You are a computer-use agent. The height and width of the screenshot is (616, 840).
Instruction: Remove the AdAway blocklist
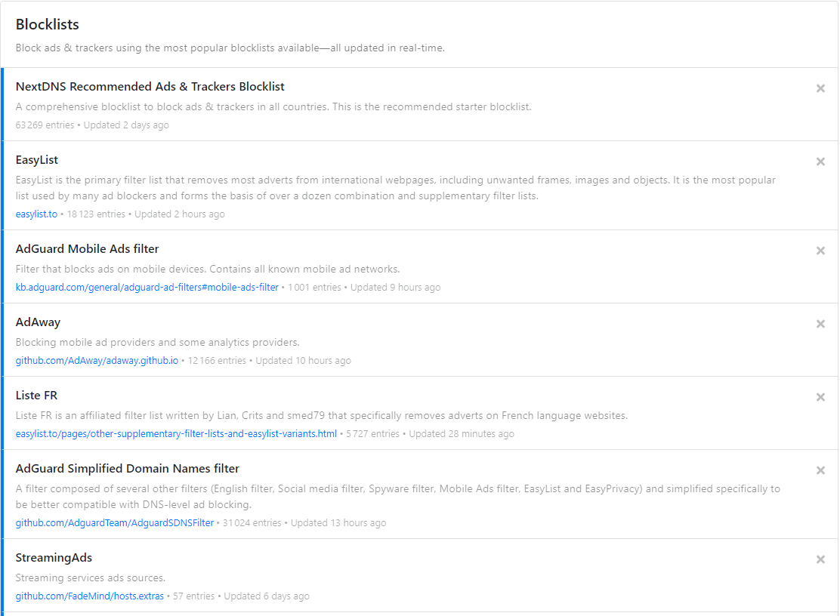820,324
